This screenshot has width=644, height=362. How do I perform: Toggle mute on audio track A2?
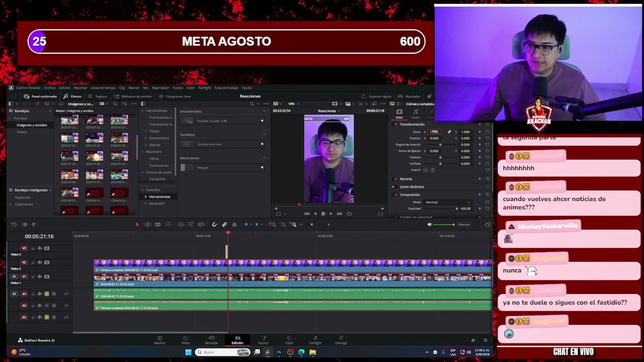(x=54, y=305)
